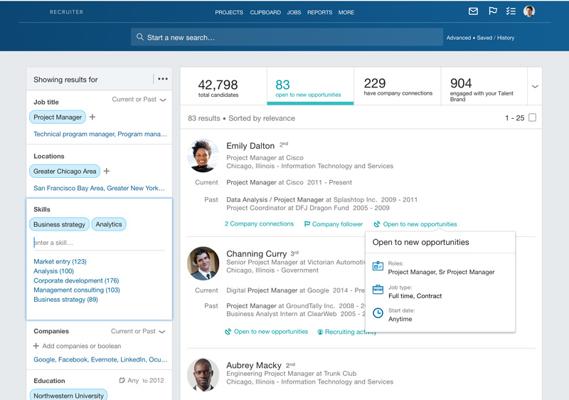
Task: Open Emily Dalton's 2 Company connections link
Action: click(259, 224)
